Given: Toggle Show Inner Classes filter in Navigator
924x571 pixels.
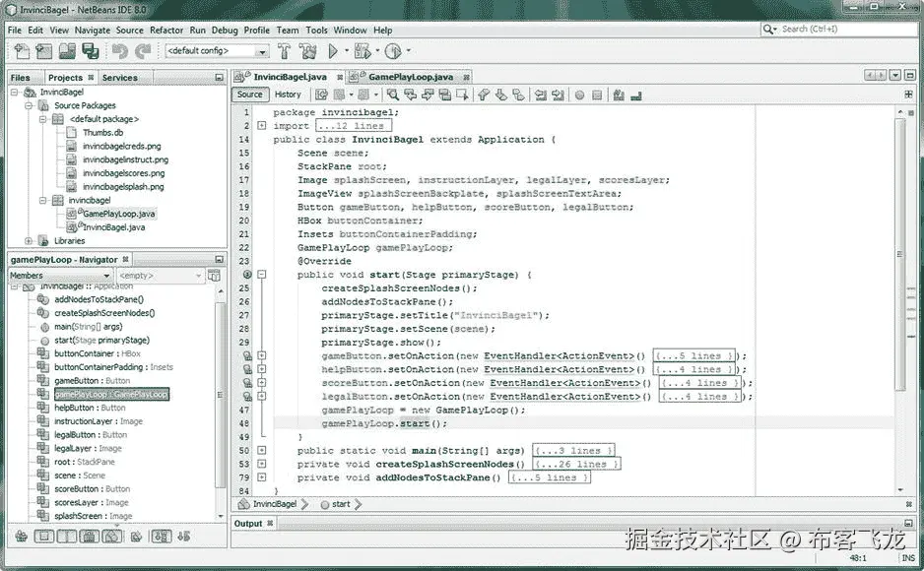Looking at the screenshot, I should (112, 537).
